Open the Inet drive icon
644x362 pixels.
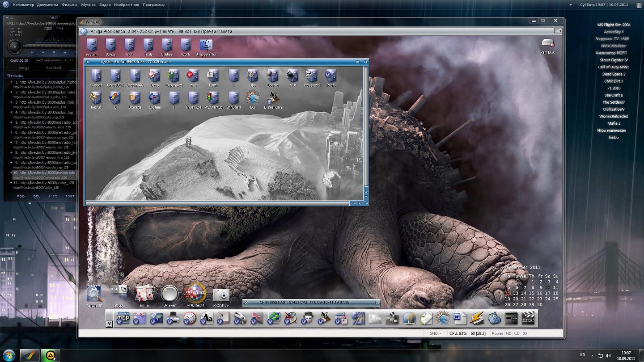129,47
